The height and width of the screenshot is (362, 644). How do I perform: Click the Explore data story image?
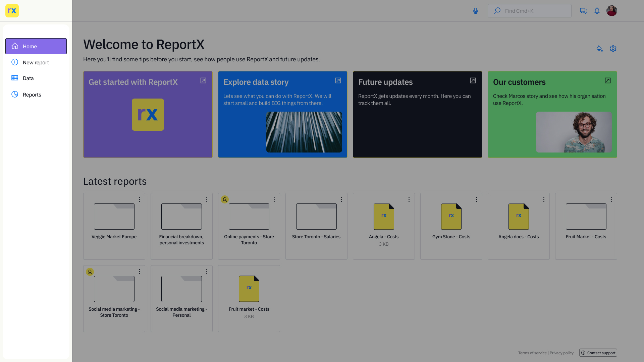[304, 132]
